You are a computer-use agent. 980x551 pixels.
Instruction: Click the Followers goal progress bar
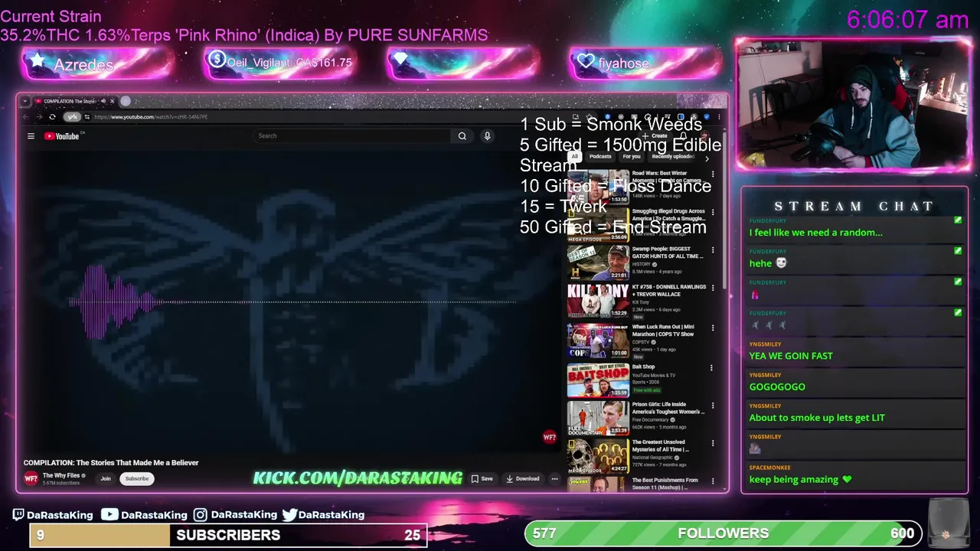click(x=723, y=533)
